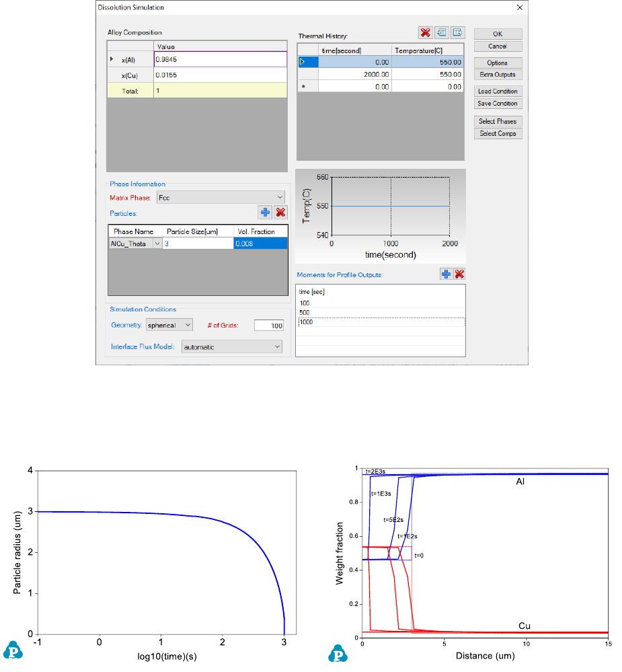Click the second-row 550.00 temperature cell
Viewport: 622px width, 672px height.
[x=428, y=74]
